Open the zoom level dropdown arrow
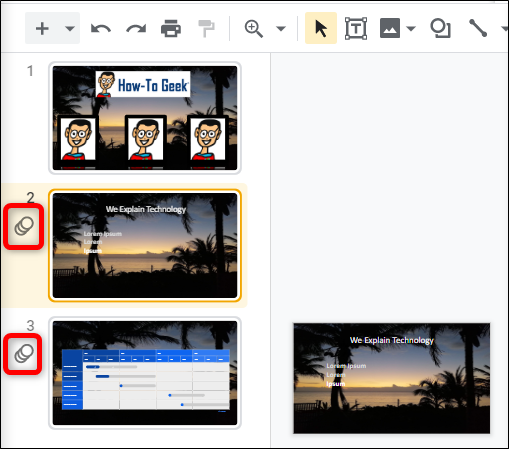The height and width of the screenshot is (449, 509). pos(281,29)
